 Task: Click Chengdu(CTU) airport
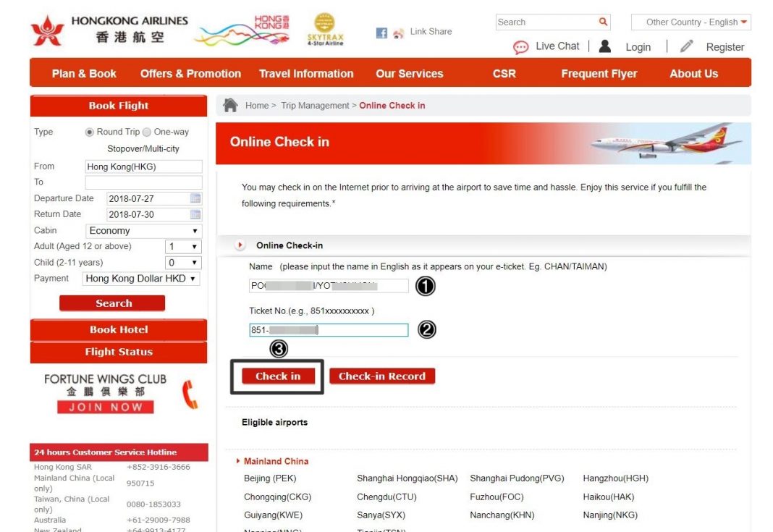[x=387, y=497]
